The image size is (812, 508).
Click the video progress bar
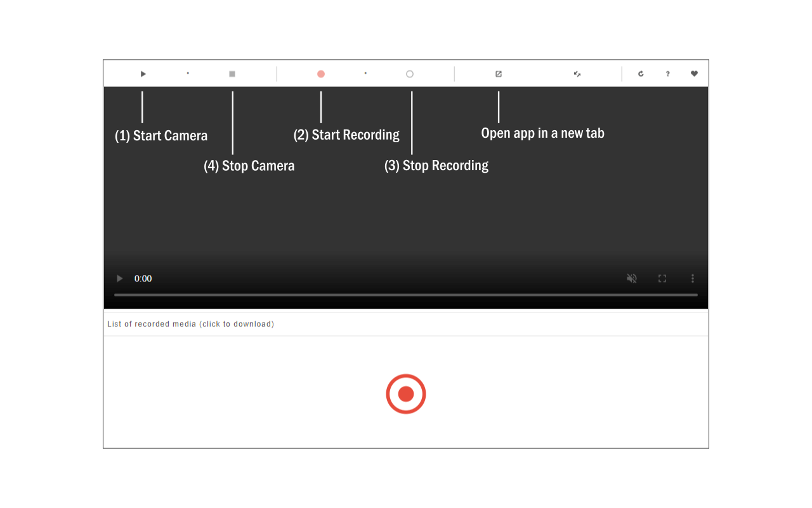coord(406,295)
